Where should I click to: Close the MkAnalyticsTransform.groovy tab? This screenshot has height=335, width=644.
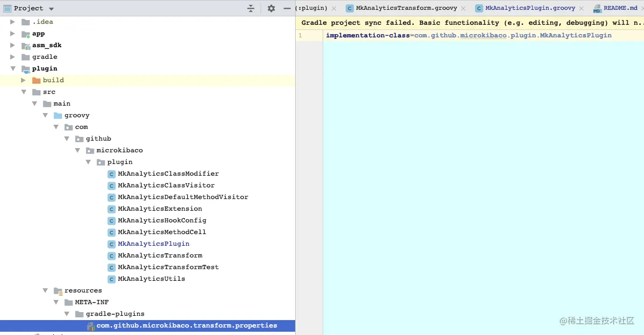(463, 8)
